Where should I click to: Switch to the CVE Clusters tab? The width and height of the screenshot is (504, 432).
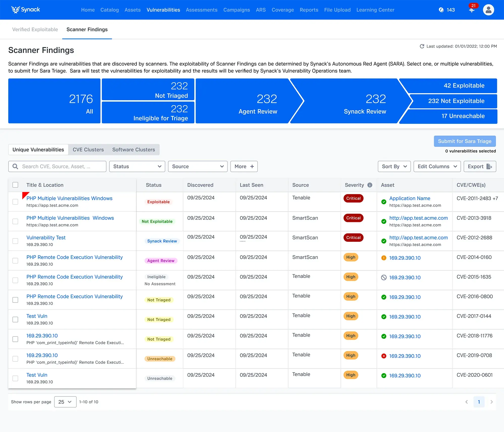tap(88, 149)
